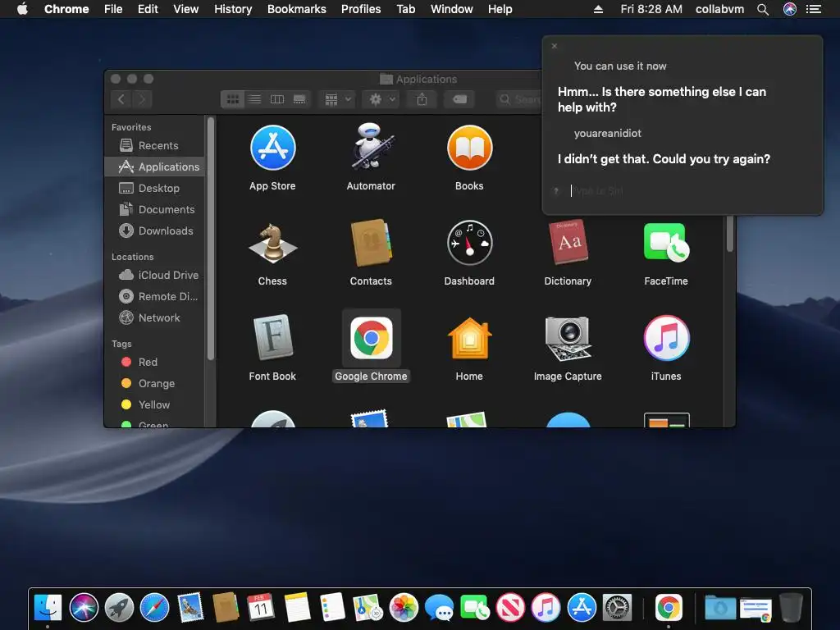The height and width of the screenshot is (630, 840).
Task: Open Downloads in Finder sidebar
Action: (156, 231)
